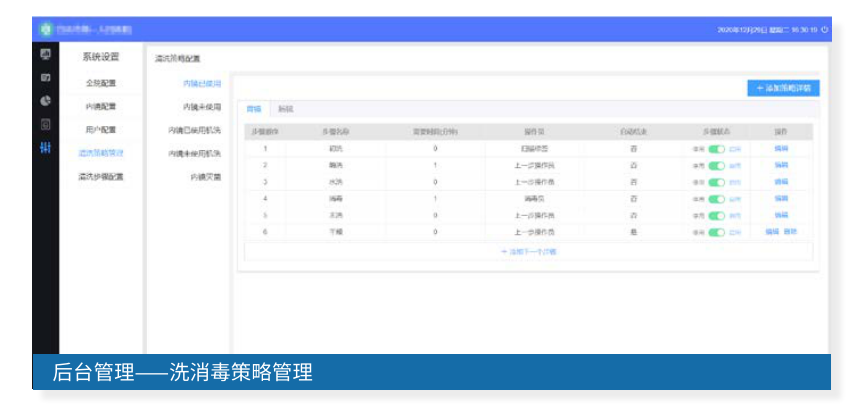The image size is (865, 405).
Task: Toggle the status switch for step 1
Action: pyautogui.click(x=717, y=149)
